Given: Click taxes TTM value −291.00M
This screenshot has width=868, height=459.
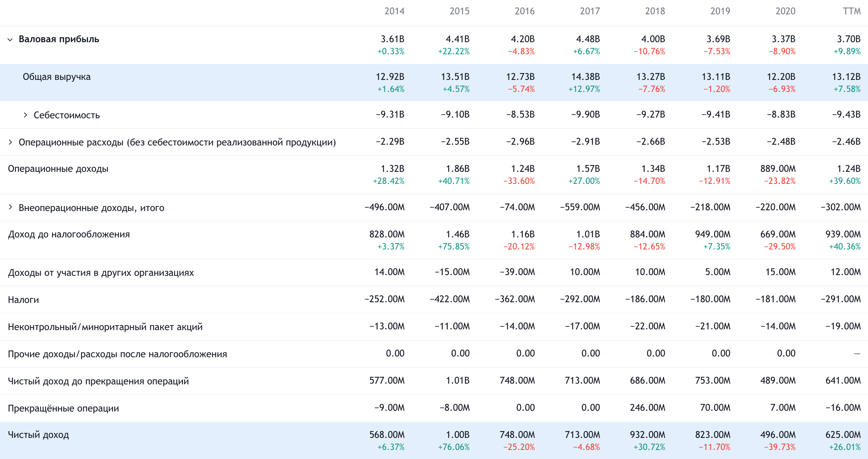Looking at the screenshot, I should point(841,299).
